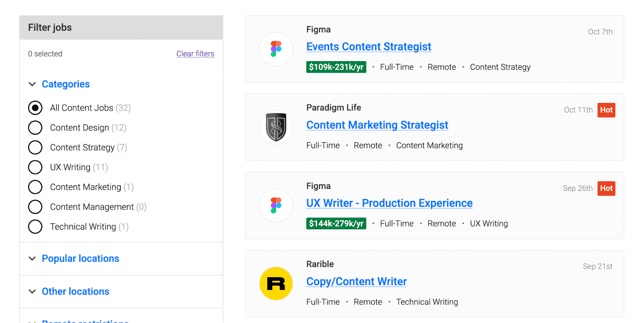This screenshot has width=644, height=323.
Task: Click the $109k-231k/yr salary tag
Action: [336, 67]
